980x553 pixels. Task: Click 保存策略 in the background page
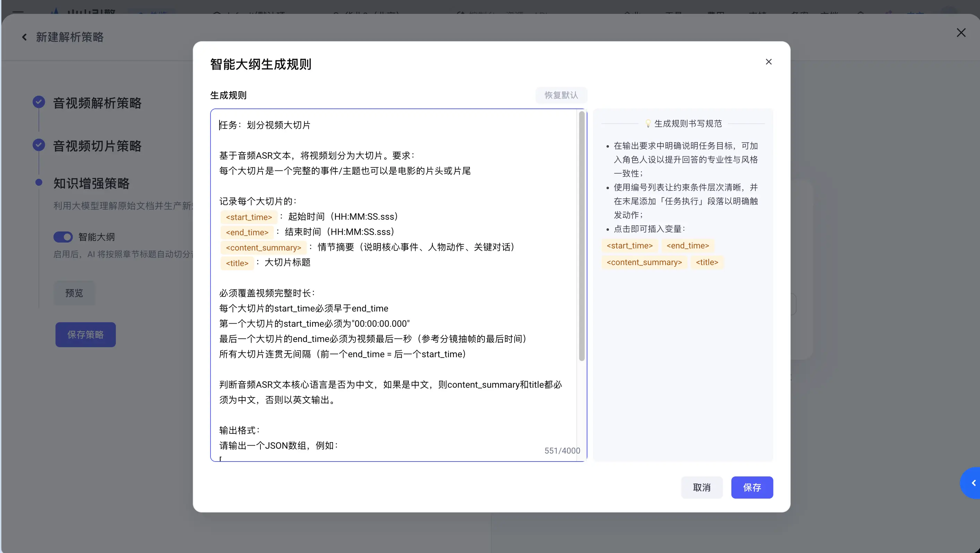(86, 334)
